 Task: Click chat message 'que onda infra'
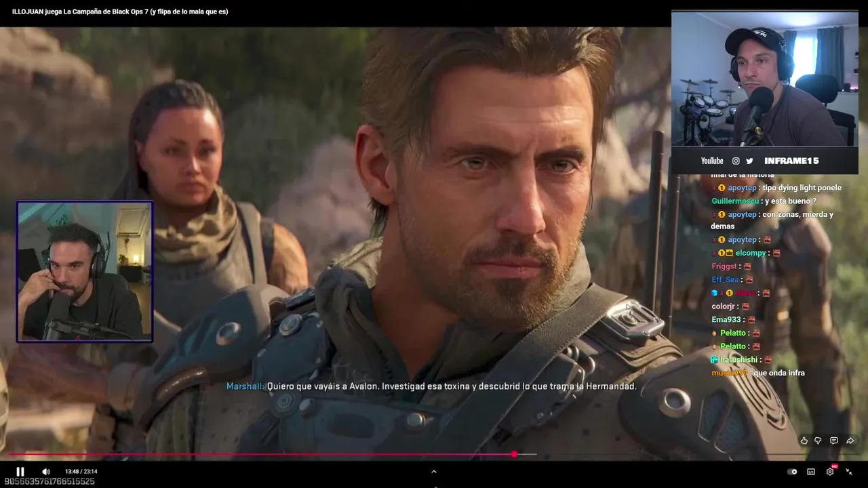[x=778, y=373]
